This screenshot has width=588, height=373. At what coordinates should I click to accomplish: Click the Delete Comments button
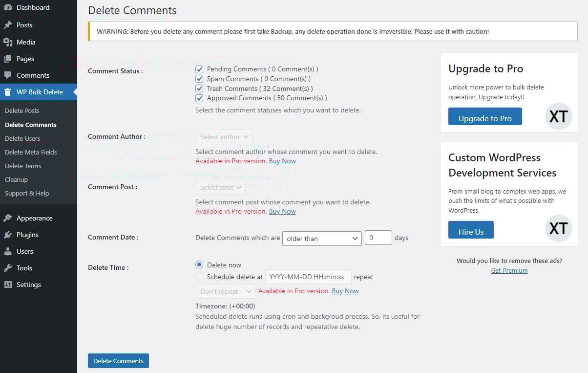[118, 360]
